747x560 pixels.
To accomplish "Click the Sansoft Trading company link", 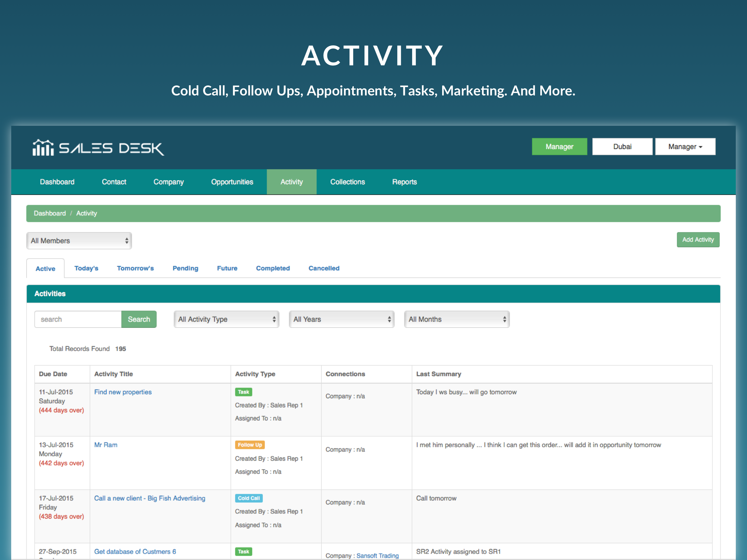I will (x=378, y=556).
